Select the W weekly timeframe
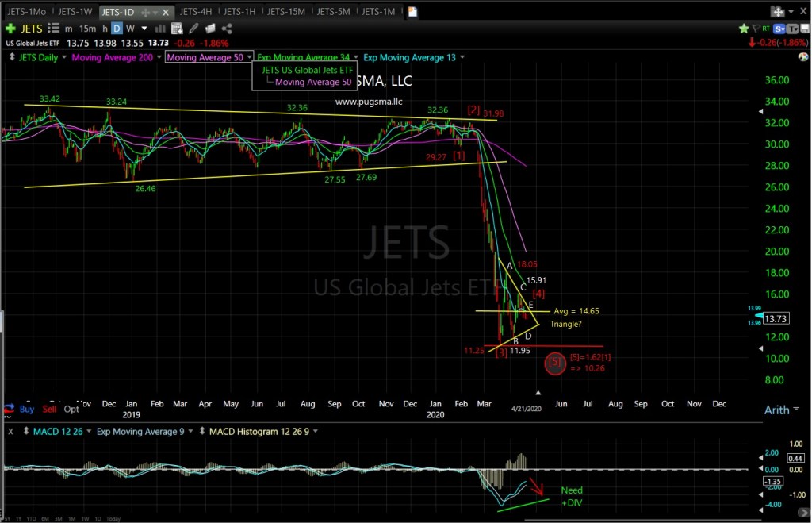 click(x=131, y=29)
